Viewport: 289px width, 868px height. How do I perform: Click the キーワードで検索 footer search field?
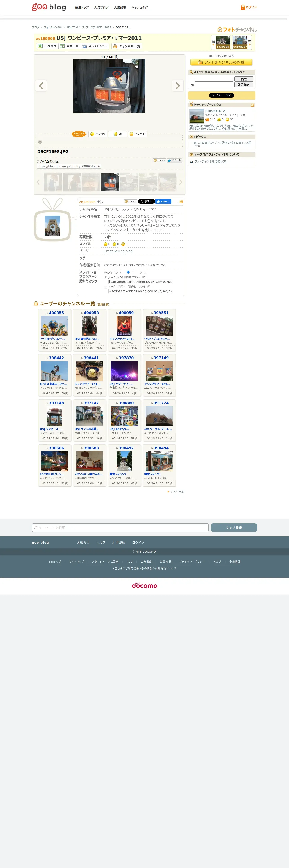[x=120, y=528]
